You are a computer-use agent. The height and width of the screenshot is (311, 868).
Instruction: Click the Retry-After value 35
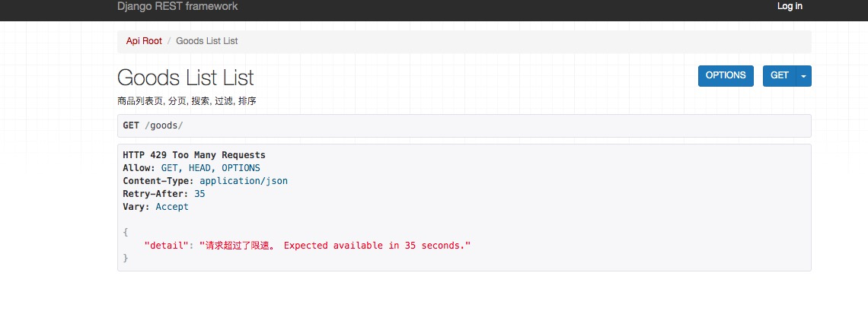click(199, 194)
